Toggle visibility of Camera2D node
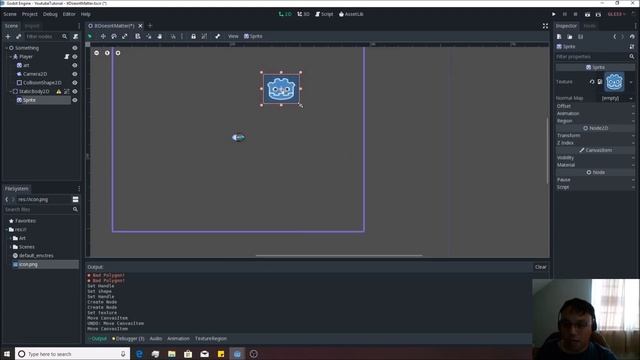 coord(75,74)
